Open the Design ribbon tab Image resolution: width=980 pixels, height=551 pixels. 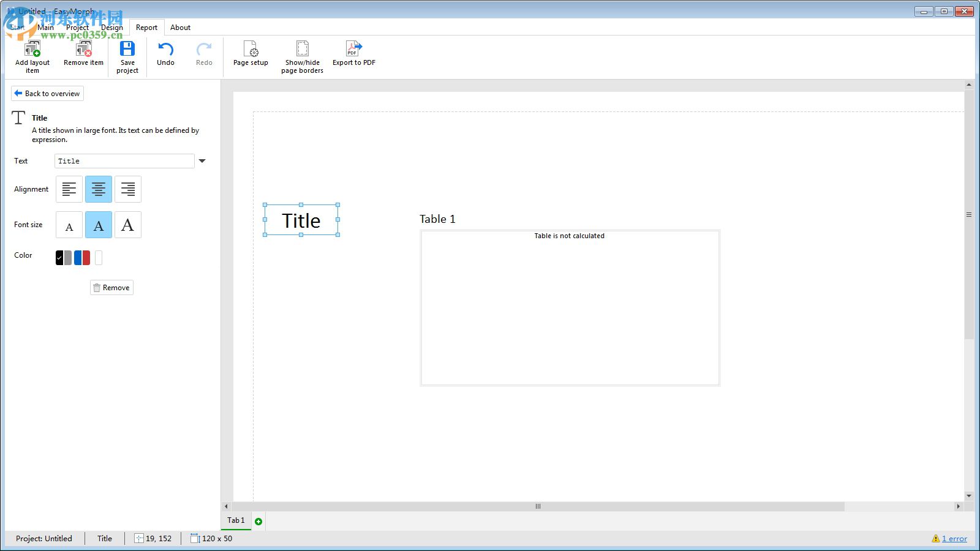[x=112, y=28]
